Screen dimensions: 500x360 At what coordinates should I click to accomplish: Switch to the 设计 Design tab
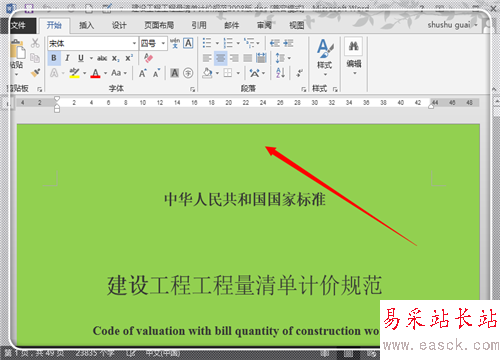tap(119, 25)
